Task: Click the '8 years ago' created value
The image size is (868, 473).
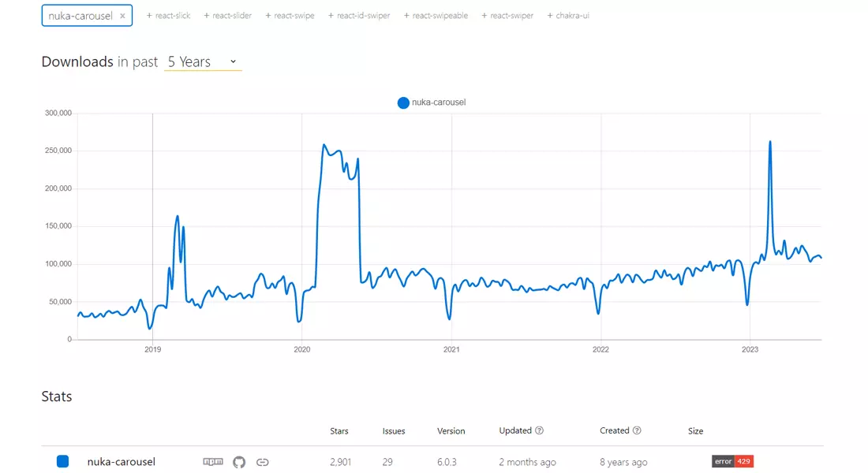Action: pos(623,462)
